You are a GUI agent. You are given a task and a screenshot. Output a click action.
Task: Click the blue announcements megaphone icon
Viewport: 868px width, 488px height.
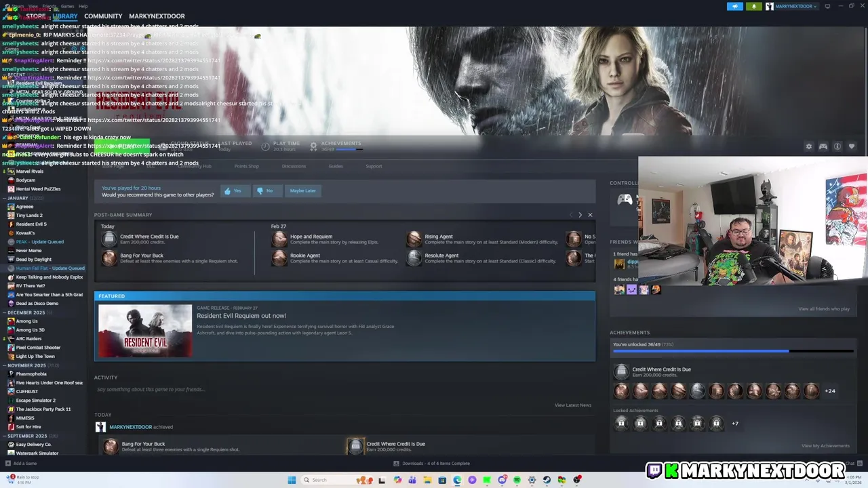[x=735, y=6]
